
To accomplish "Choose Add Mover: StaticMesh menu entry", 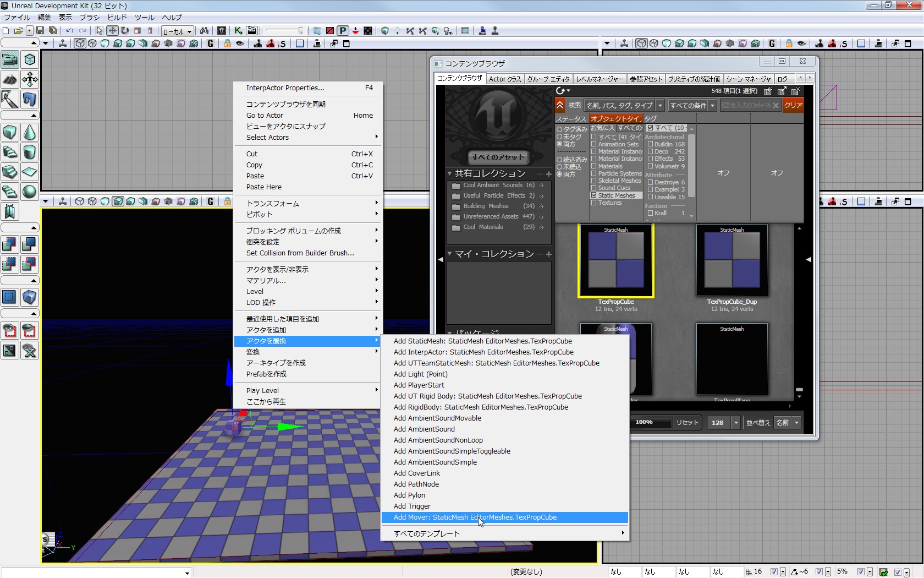I will coord(475,517).
